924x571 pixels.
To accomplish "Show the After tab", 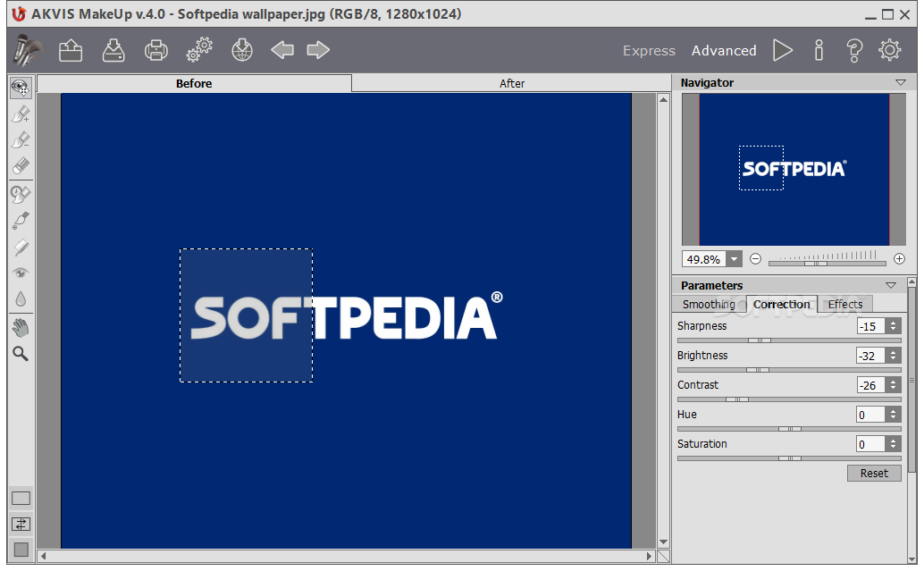I will point(511,84).
